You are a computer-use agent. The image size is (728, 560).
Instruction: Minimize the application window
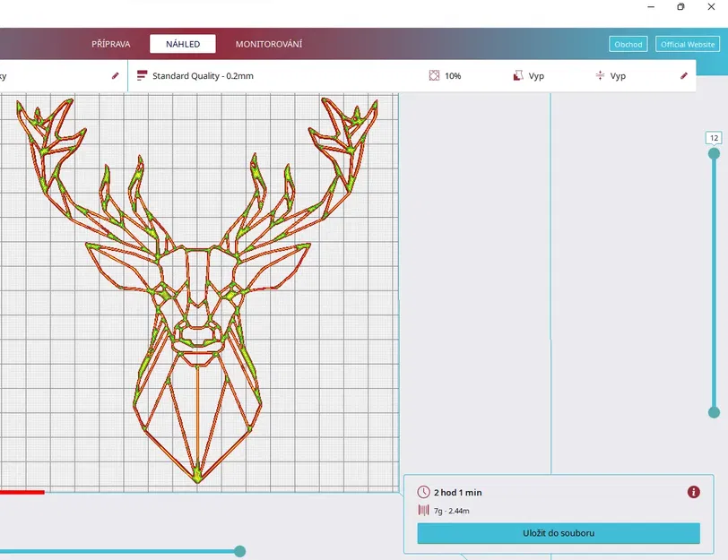pyautogui.click(x=651, y=7)
